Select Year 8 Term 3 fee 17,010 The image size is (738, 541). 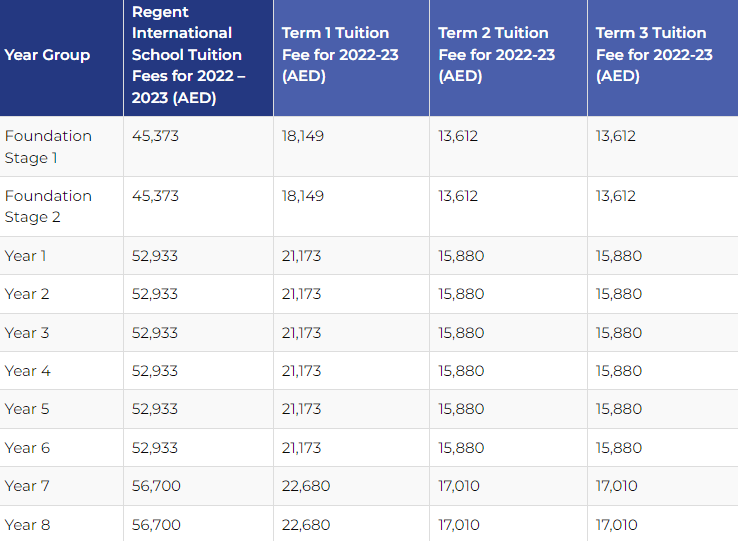pos(616,525)
